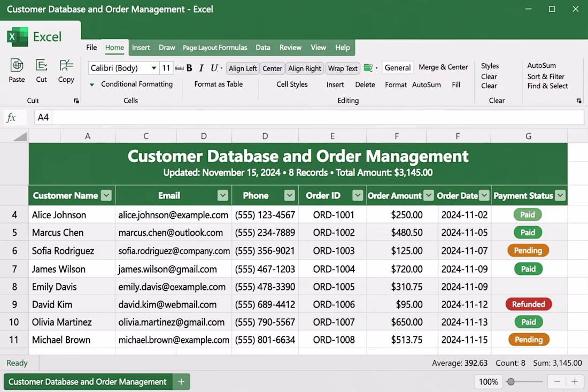
Task: Select the cell containing ORD-1004
Action: [334, 269]
